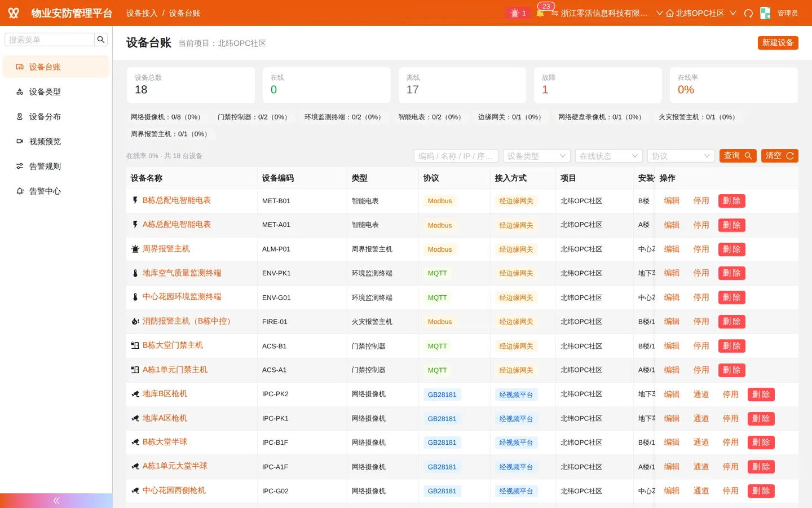Collapse the sidebar using the double-chevron icon
Viewport: 812px width, 508px height.
click(x=56, y=501)
